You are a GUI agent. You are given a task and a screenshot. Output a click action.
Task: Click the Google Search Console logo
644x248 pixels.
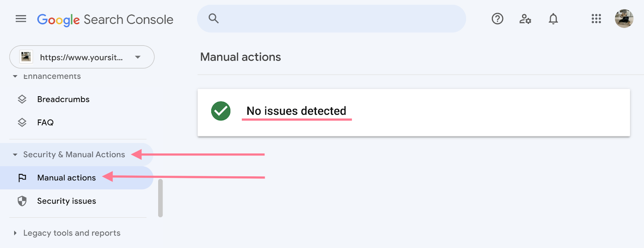click(105, 19)
